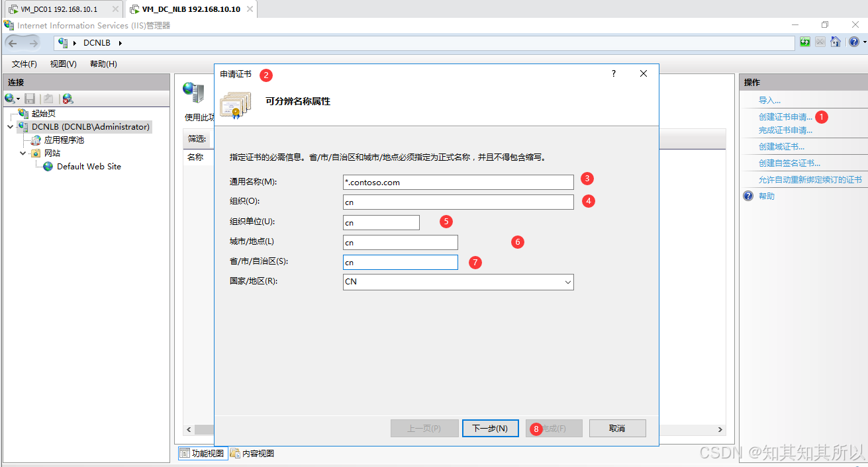This screenshot has height=467, width=868.
Task: Click the arrow before DCNLB in the address breadcrumb
Action: [x=75, y=43]
